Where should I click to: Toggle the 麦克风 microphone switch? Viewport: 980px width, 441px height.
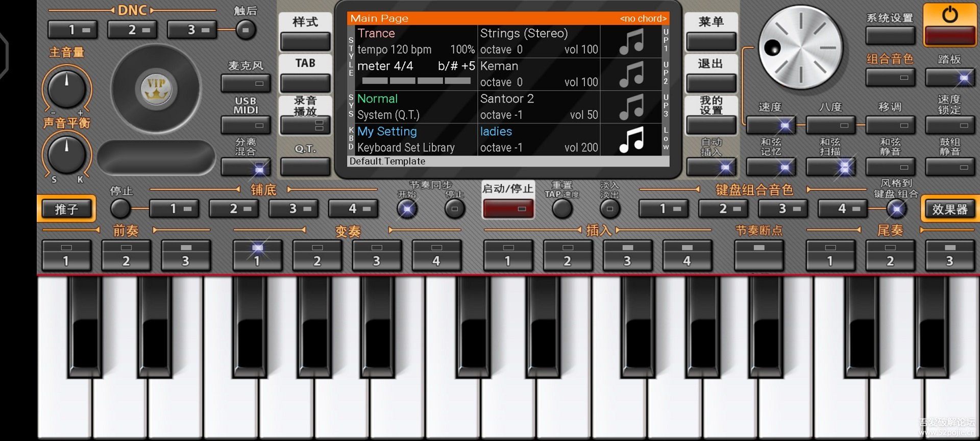tap(246, 83)
